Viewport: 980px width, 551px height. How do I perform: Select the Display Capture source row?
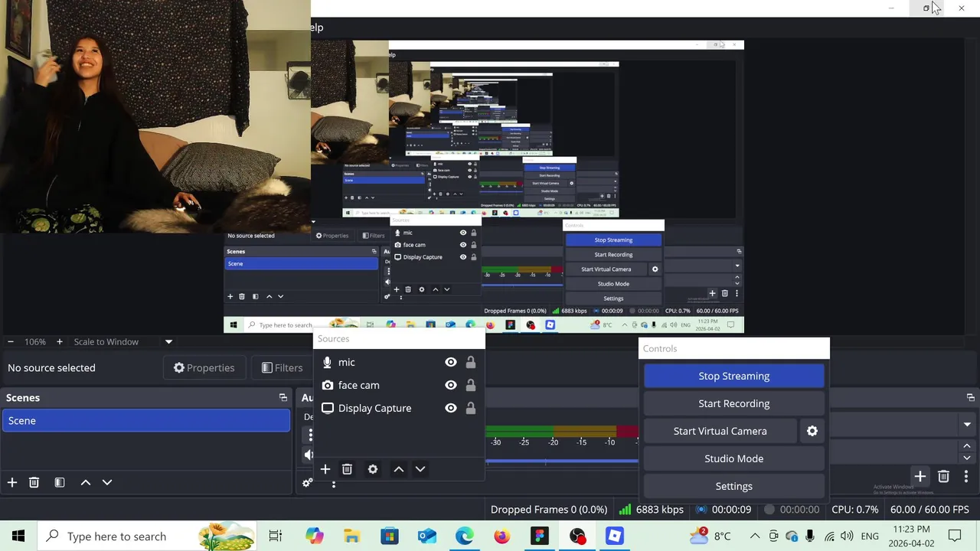point(399,408)
